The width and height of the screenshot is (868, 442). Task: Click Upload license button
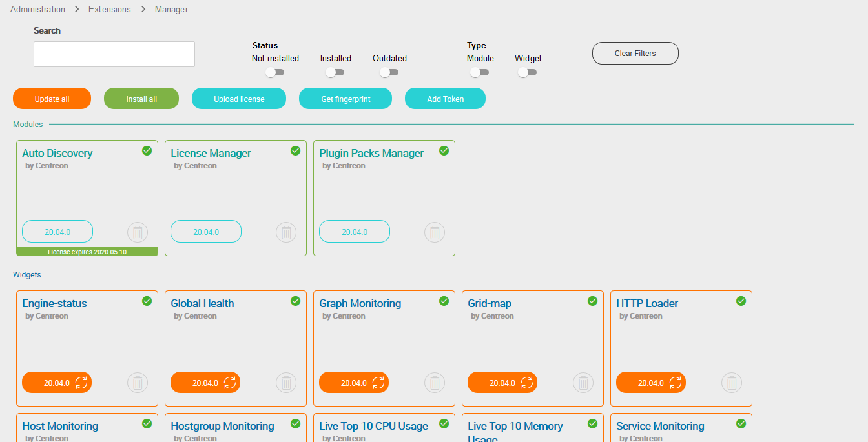pyautogui.click(x=239, y=99)
